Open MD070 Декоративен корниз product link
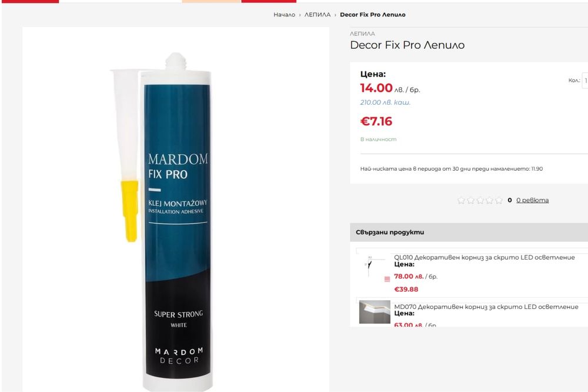The width and height of the screenshot is (588, 392). tap(486, 307)
